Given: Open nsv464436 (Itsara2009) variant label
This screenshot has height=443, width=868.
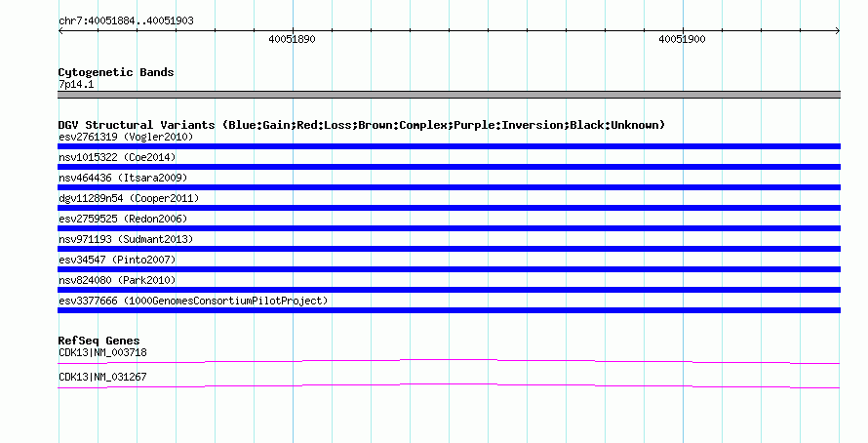Looking at the screenshot, I should click(x=124, y=178).
